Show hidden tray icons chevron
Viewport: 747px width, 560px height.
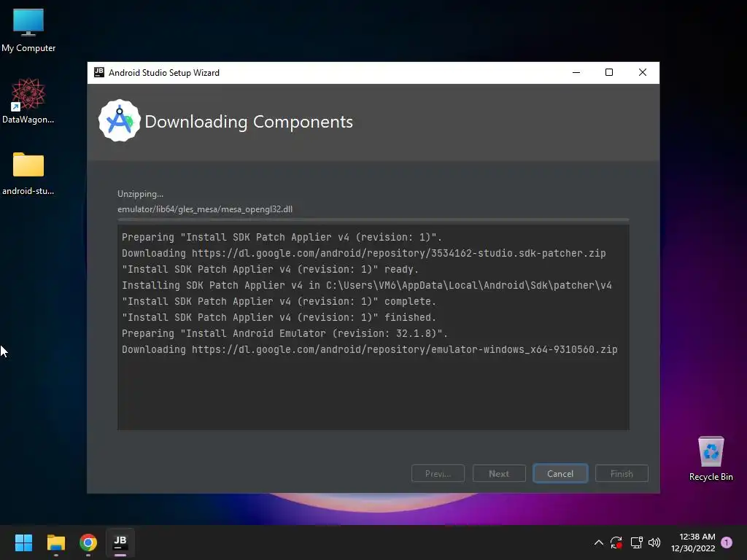tap(599, 542)
